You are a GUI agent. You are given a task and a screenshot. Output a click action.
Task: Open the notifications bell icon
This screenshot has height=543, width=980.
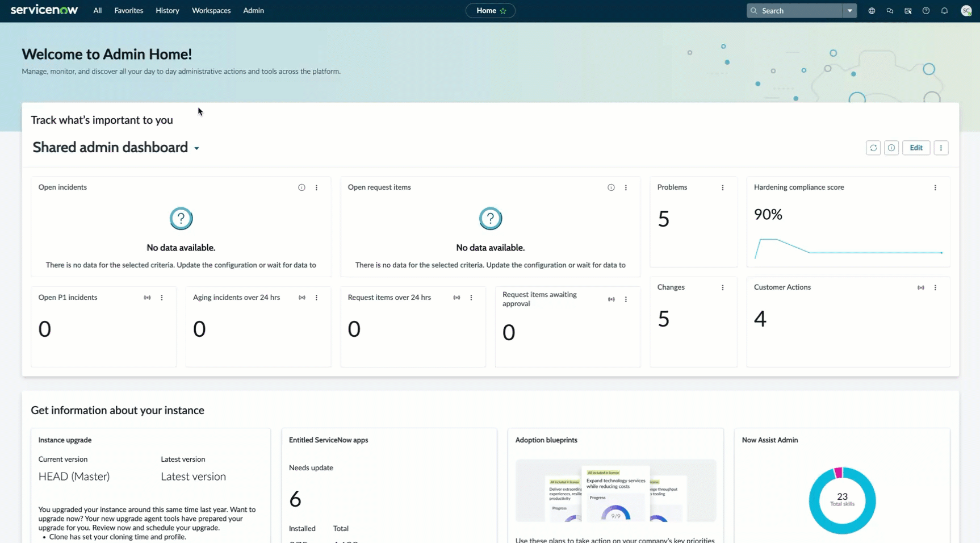(944, 11)
